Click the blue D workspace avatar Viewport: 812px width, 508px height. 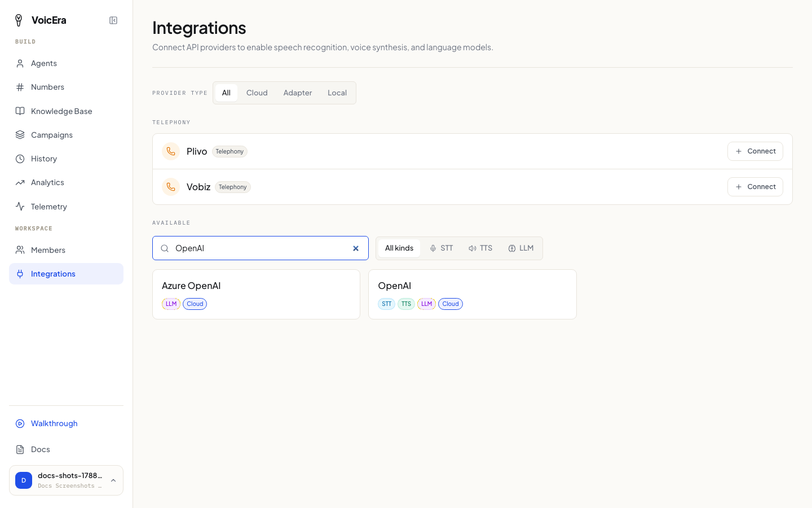coord(24,480)
